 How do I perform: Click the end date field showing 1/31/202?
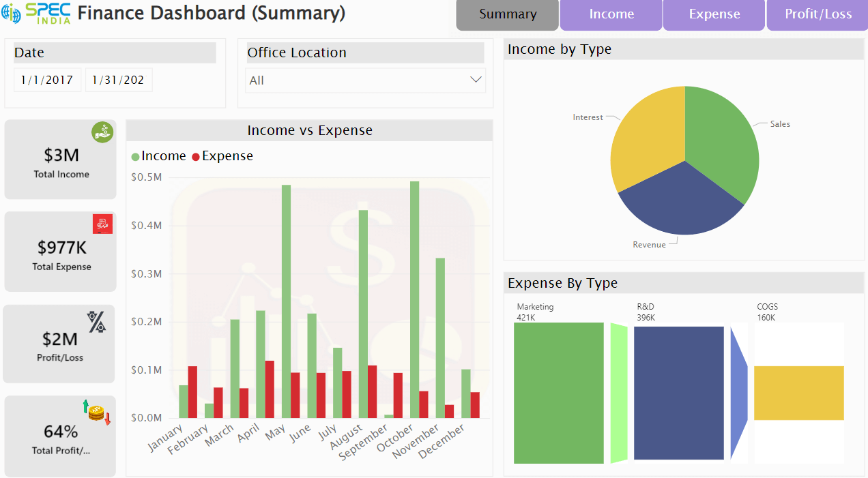[x=118, y=79]
